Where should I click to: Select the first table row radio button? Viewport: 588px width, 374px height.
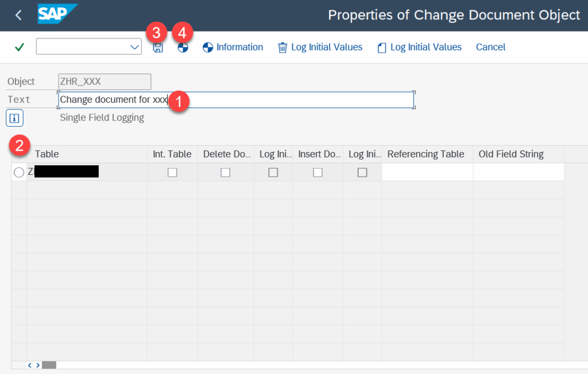19,172
